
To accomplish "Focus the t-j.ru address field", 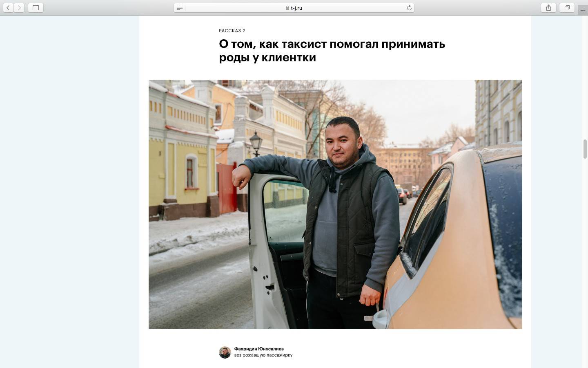I will point(294,8).
